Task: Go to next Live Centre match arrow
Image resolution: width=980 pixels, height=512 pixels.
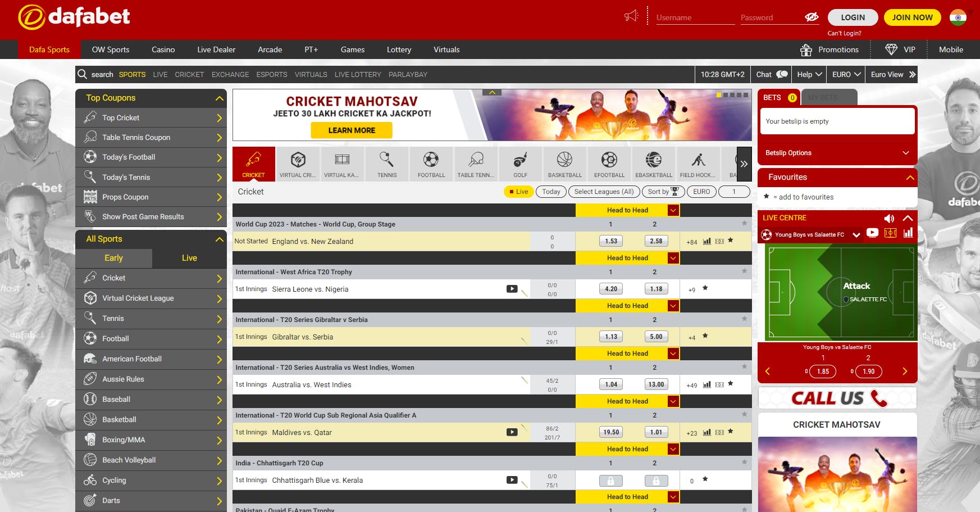Action: 905,371
